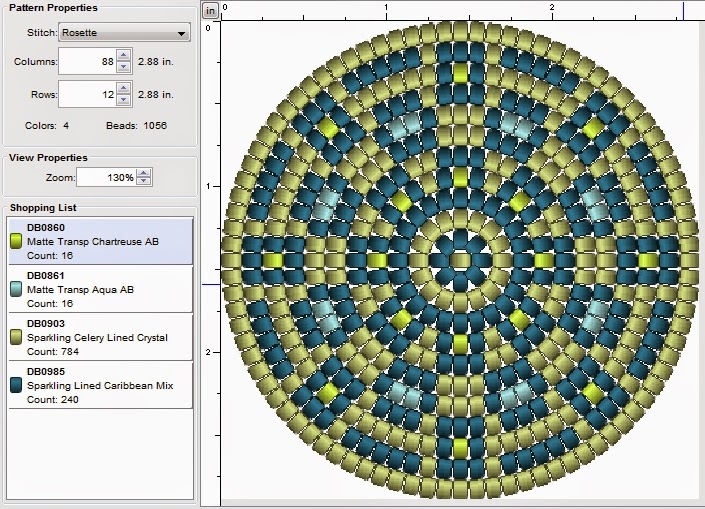Click the Pattern Properties heading
The width and height of the screenshot is (705, 509).
(x=53, y=8)
